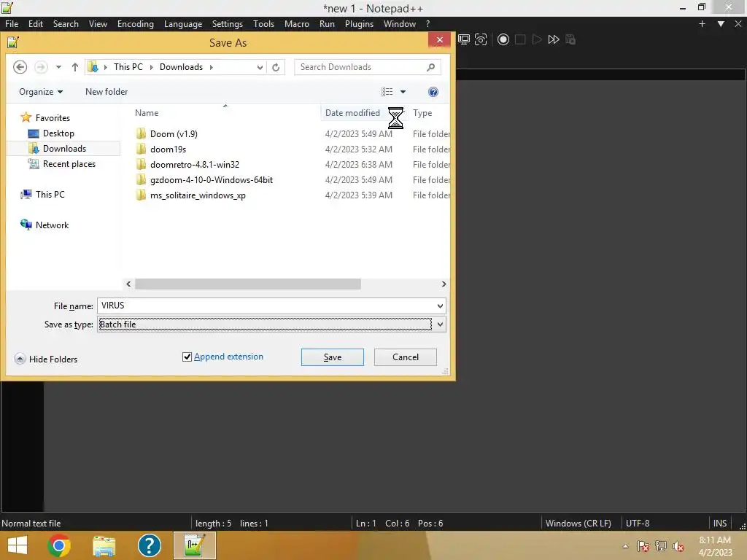Open the Save as type combo box
Image resolution: width=747 pixels, height=560 pixels.
click(x=271, y=324)
